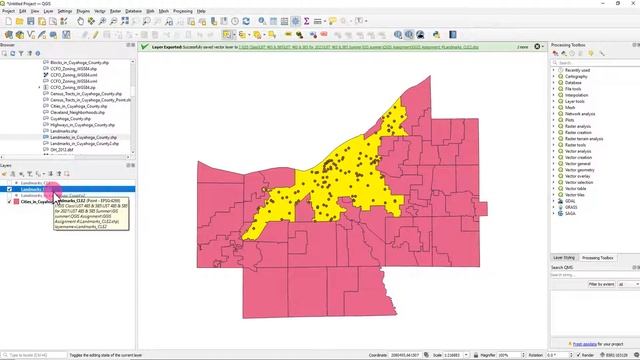Open the Data Source Manager icon
Image resolution: width=640 pixels, height=360 pixels.
(x=9, y=35)
